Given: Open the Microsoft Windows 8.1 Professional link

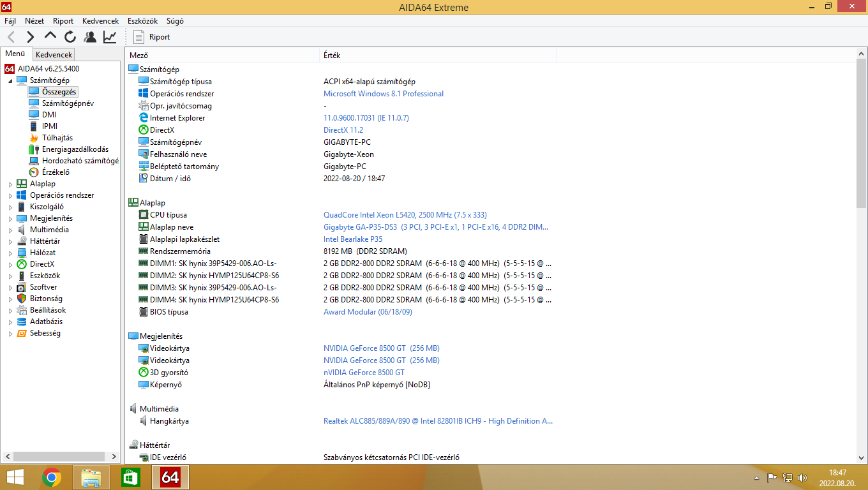Looking at the screenshot, I should click(x=384, y=94).
